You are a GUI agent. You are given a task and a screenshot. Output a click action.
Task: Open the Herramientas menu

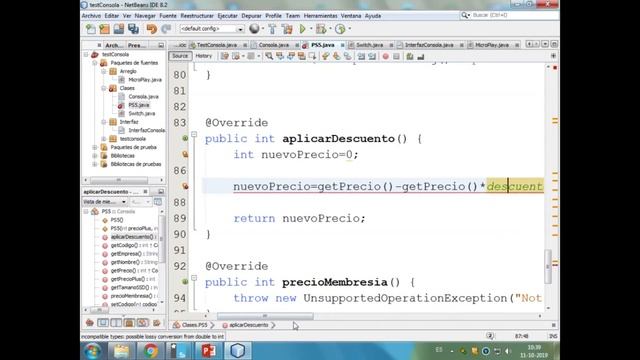(320, 16)
